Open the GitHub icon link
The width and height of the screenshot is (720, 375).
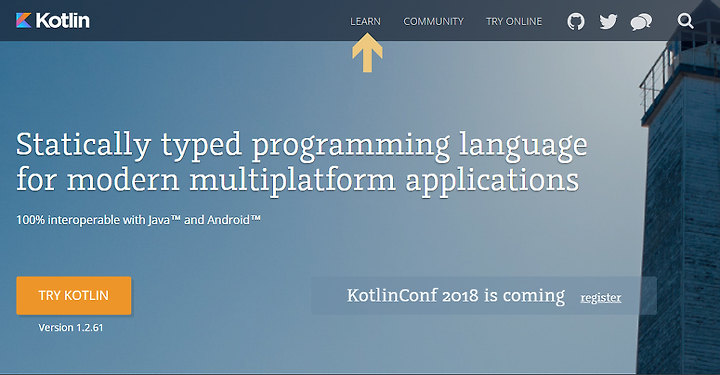pyautogui.click(x=576, y=21)
